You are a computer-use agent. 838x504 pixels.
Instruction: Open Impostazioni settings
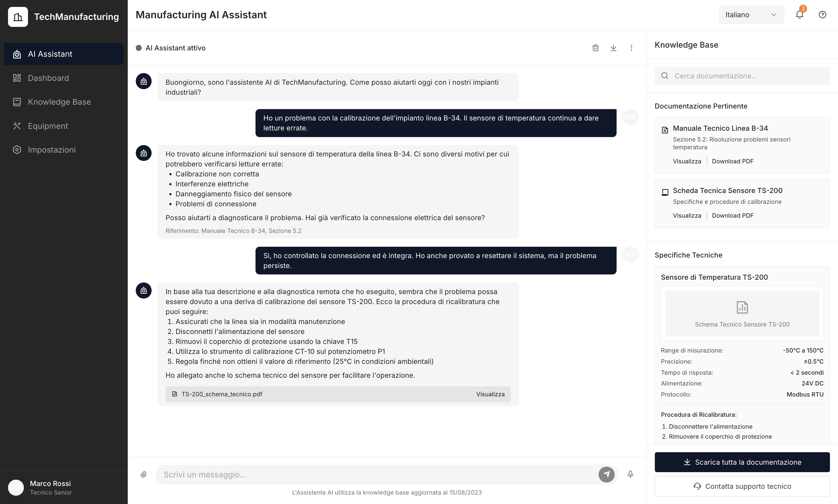pyautogui.click(x=52, y=150)
